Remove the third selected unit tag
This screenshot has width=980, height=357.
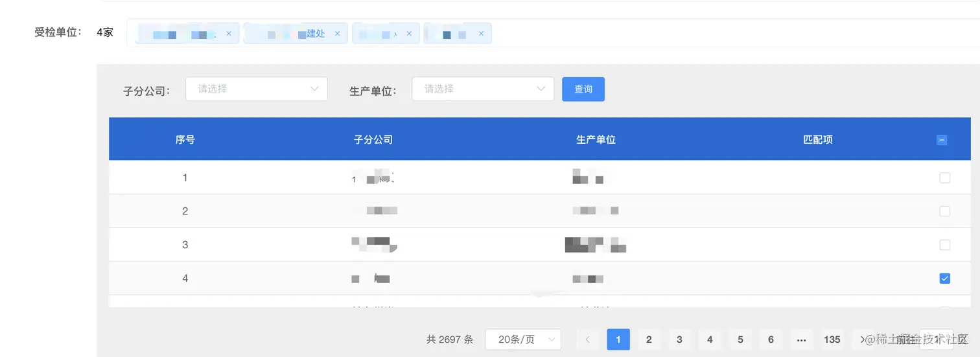(x=408, y=34)
